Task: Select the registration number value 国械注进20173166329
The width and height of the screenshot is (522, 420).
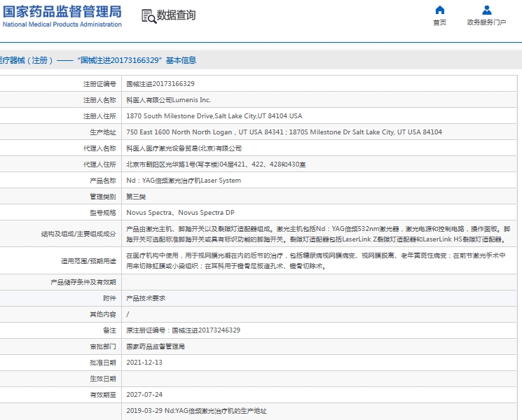Action: pyautogui.click(x=160, y=84)
